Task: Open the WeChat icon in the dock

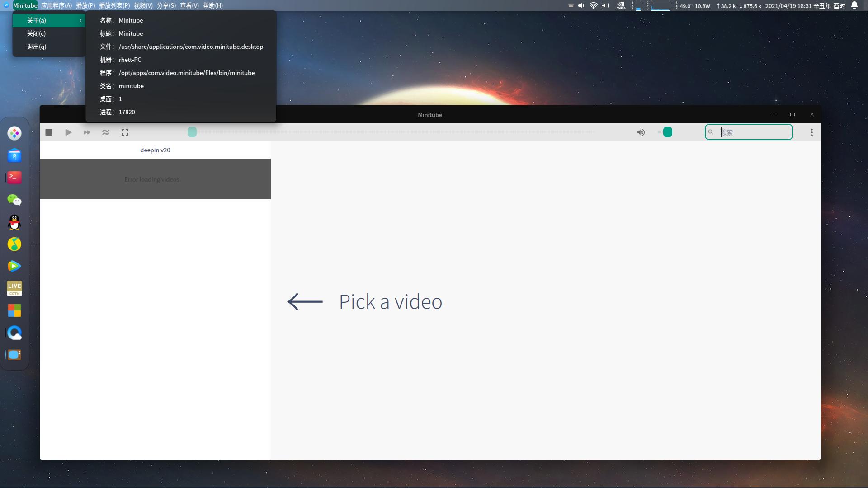Action: coord(14,200)
